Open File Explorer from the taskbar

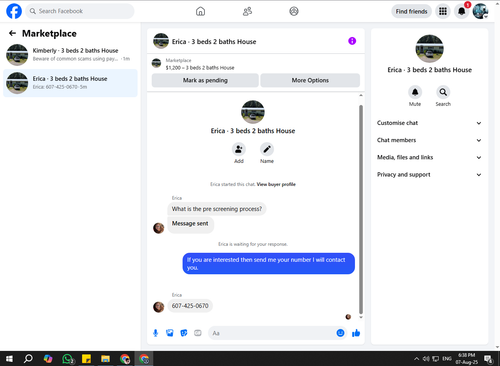105,359
